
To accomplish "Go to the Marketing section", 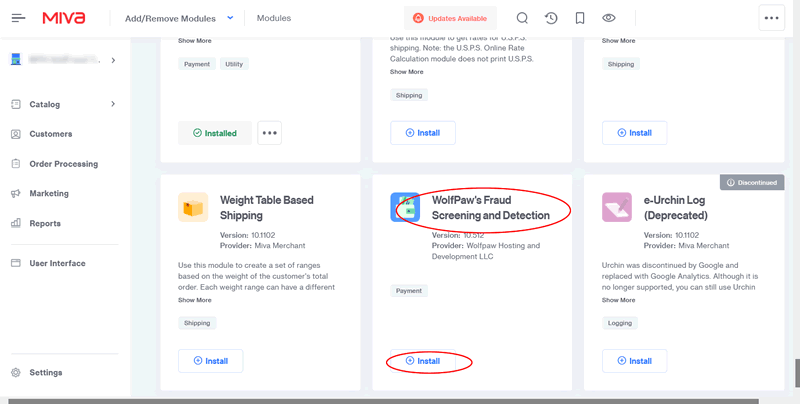I will point(49,194).
